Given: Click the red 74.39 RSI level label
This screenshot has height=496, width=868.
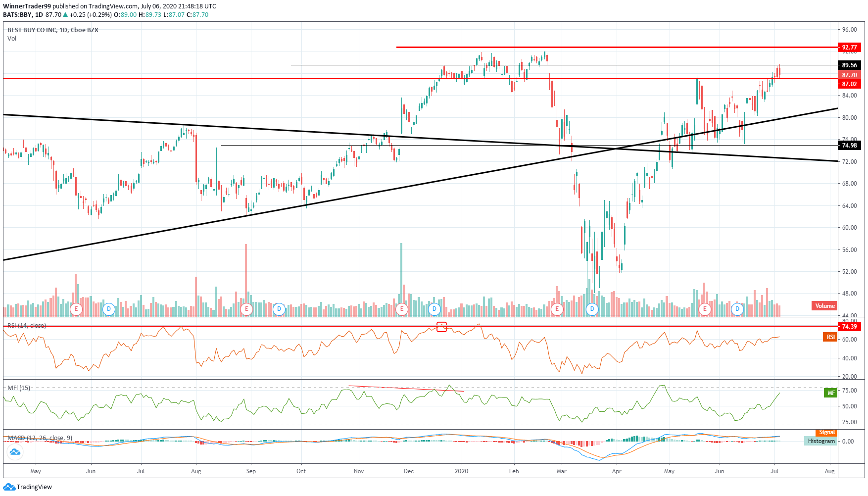Looking at the screenshot, I should click(x=850, y=327).
